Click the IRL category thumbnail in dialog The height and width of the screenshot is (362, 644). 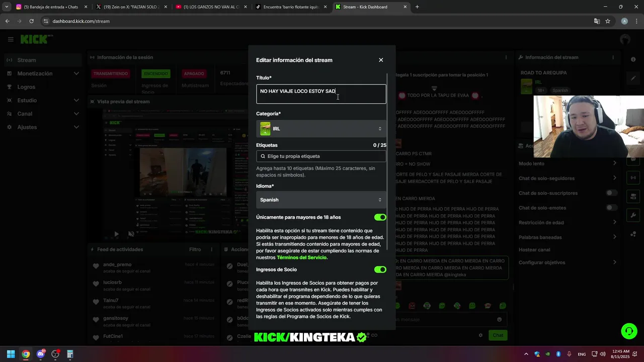click(x=265, y=129)
